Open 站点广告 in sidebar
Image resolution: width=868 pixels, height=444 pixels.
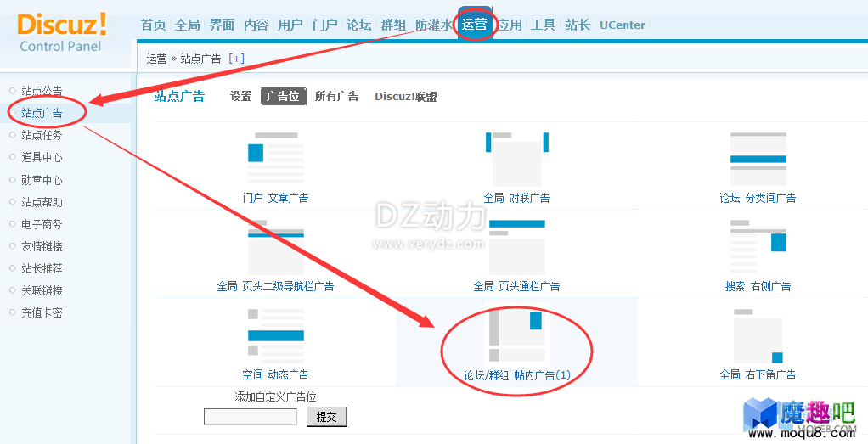tap(42, 113)
